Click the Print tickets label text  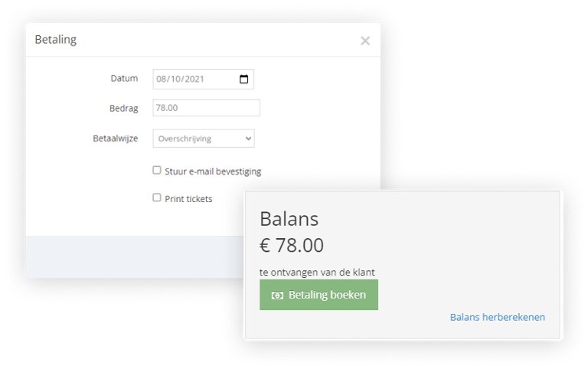[188, 198]
